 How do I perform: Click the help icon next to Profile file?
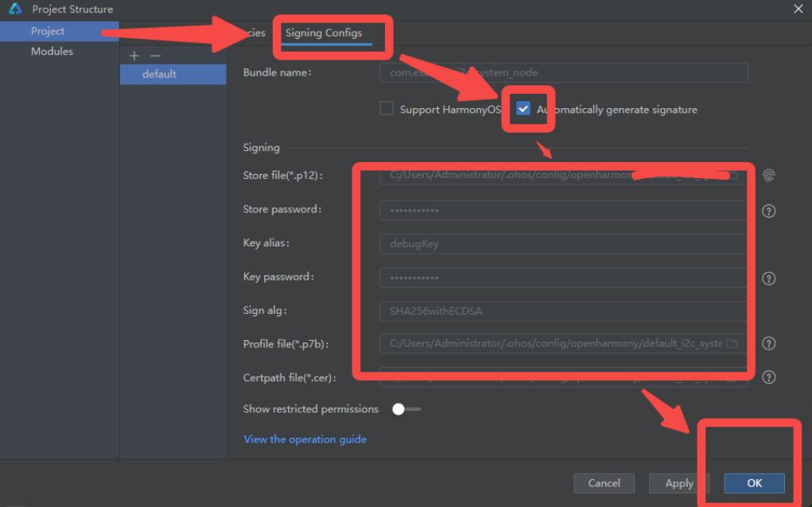(768, 343)
